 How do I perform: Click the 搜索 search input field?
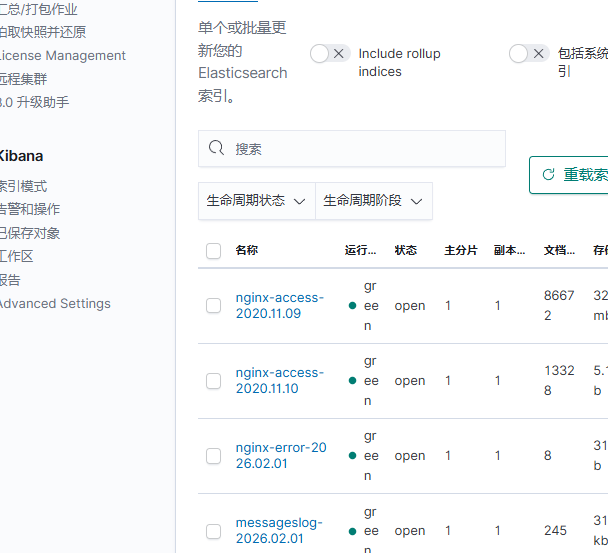352,149
